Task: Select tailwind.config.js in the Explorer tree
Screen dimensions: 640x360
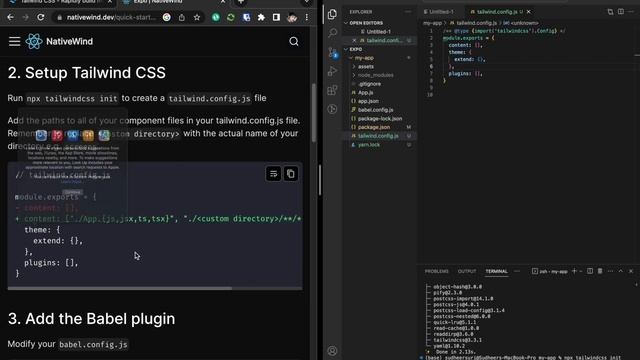Action: point(378,136)
